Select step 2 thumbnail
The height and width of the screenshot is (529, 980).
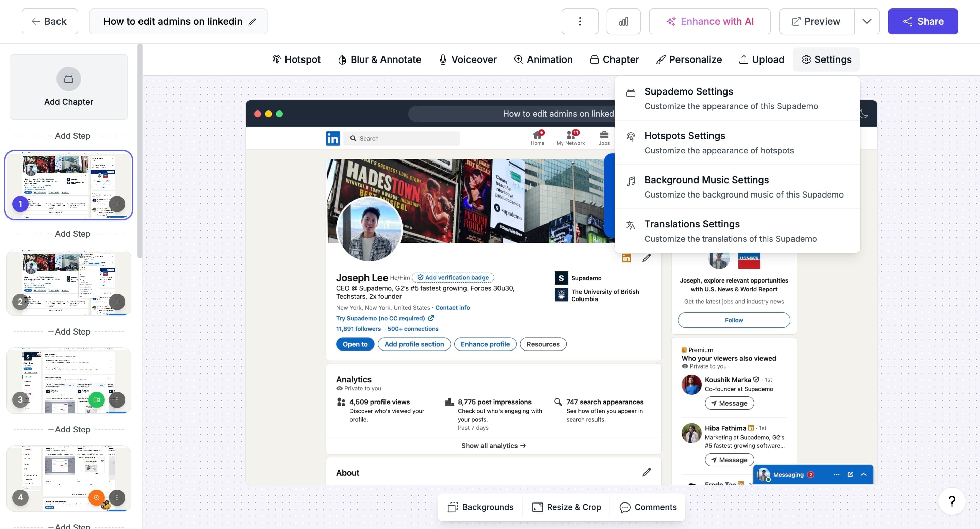(68, 283)
